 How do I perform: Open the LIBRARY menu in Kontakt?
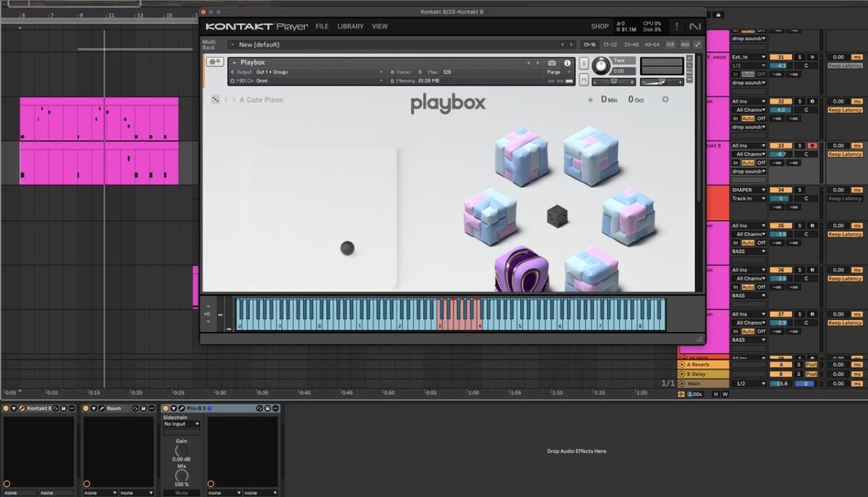(x=350, y=26)
